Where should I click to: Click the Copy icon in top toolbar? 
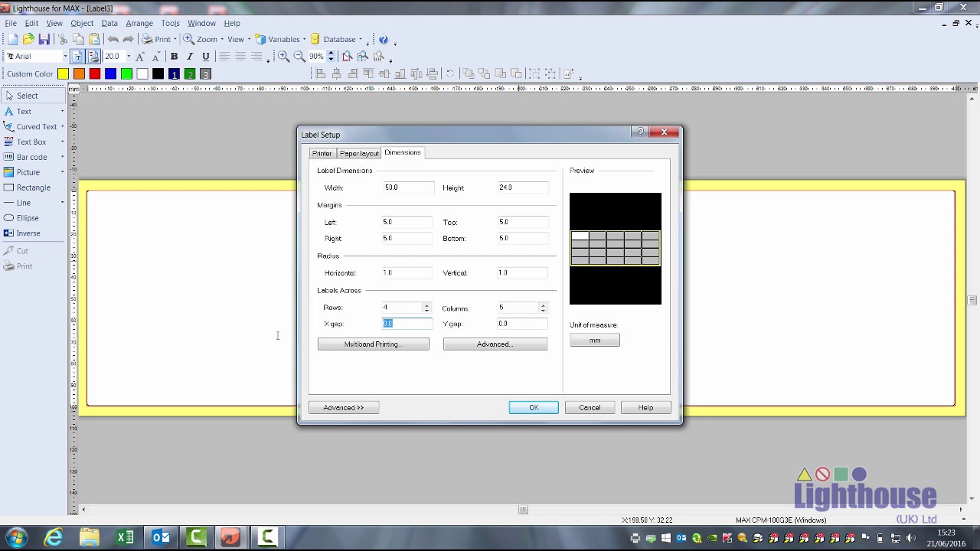click(78, 39)
